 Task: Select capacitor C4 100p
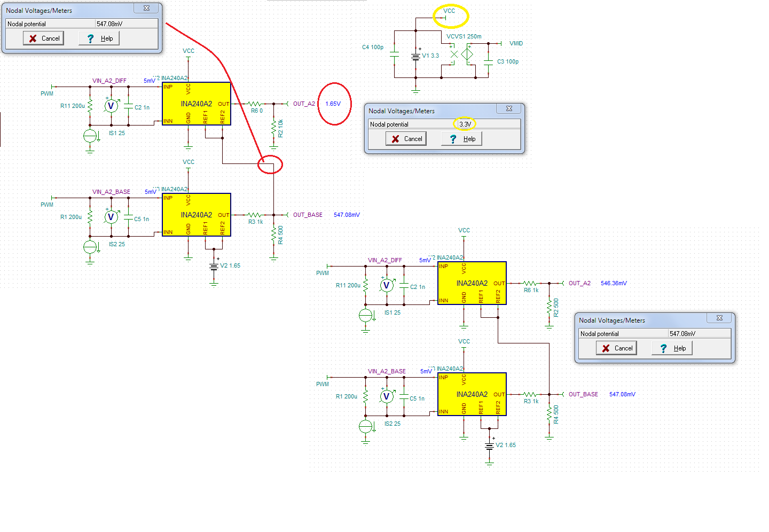pyautogui.click(x=394, y=54)
